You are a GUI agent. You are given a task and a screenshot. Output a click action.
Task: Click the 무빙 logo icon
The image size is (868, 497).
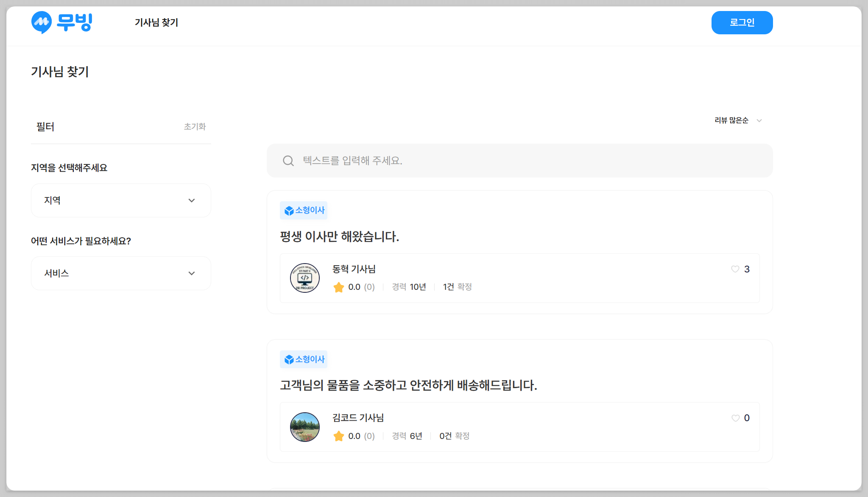42,22
